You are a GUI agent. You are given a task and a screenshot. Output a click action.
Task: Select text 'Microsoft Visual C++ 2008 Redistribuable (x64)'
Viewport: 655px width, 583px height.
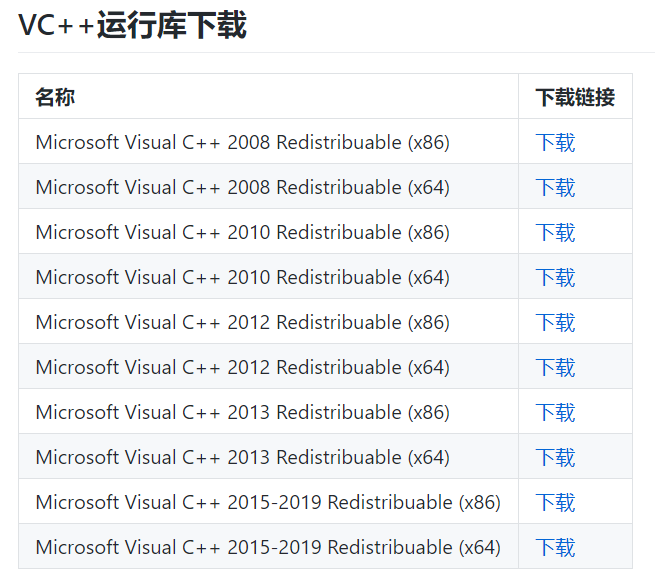(243, 188)
